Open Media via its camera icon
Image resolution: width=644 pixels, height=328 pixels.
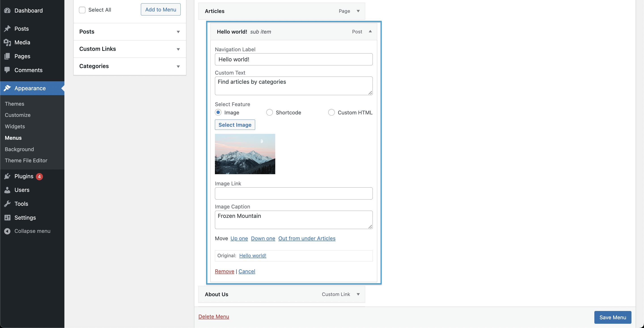(x=7, y=42)
